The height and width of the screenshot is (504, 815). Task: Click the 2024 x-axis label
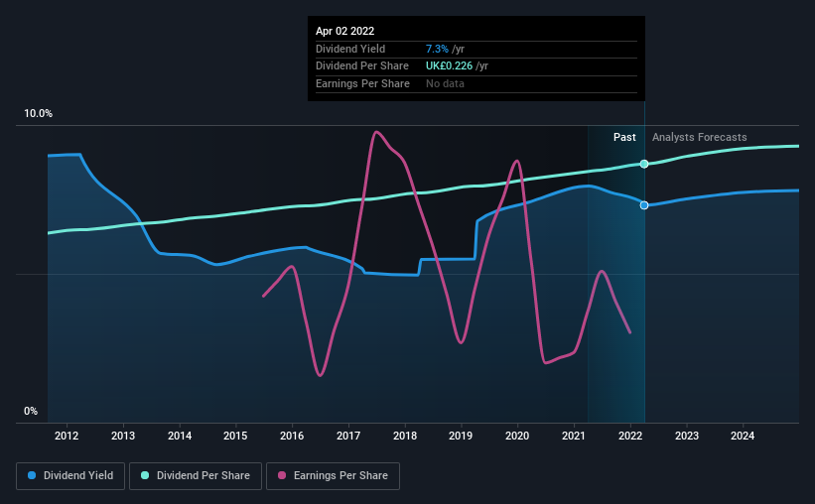pos(743,436)
